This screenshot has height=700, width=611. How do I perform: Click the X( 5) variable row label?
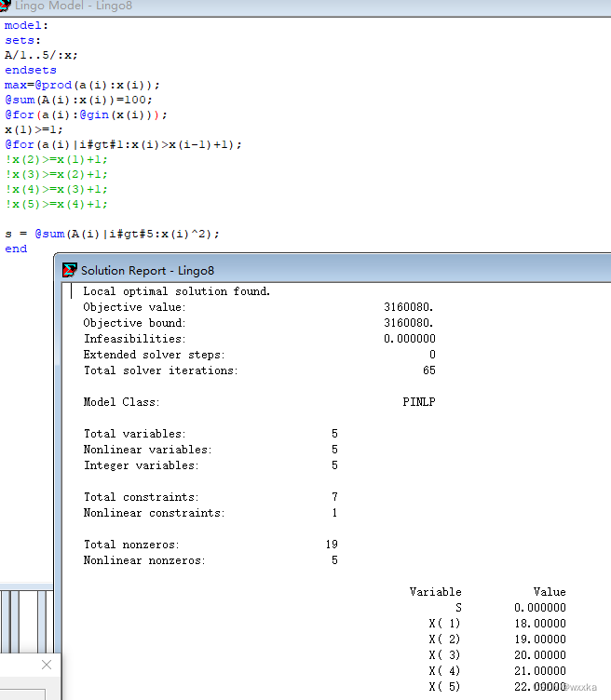click(444, 687)
